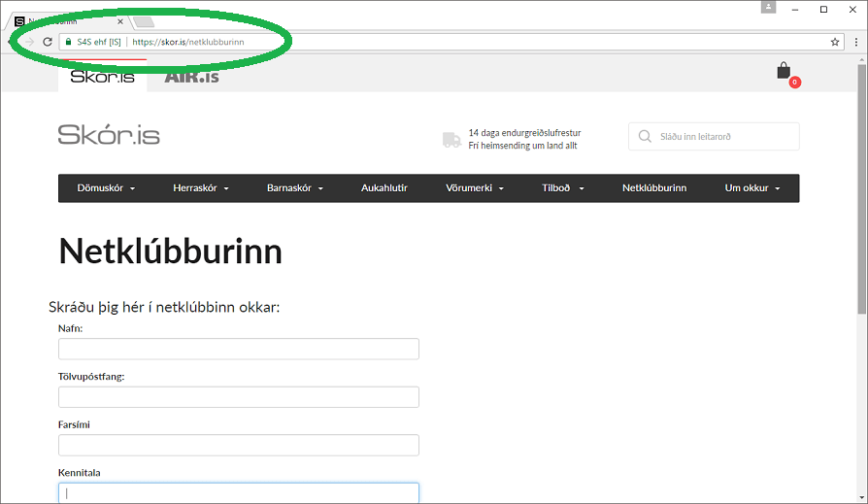Open the Chrome user profile icon

click(768, 7)
